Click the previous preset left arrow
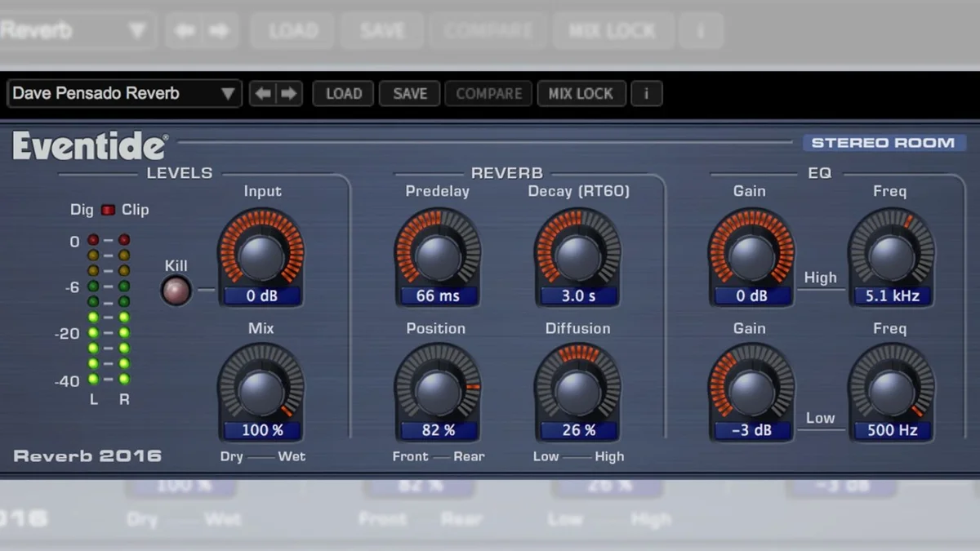Image resolution: width=980 pixels, height=551 pixels. [x=263, y=94]
